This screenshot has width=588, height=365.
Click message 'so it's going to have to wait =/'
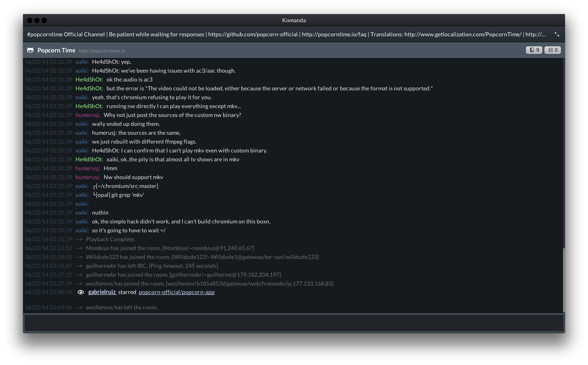(129, 230)
